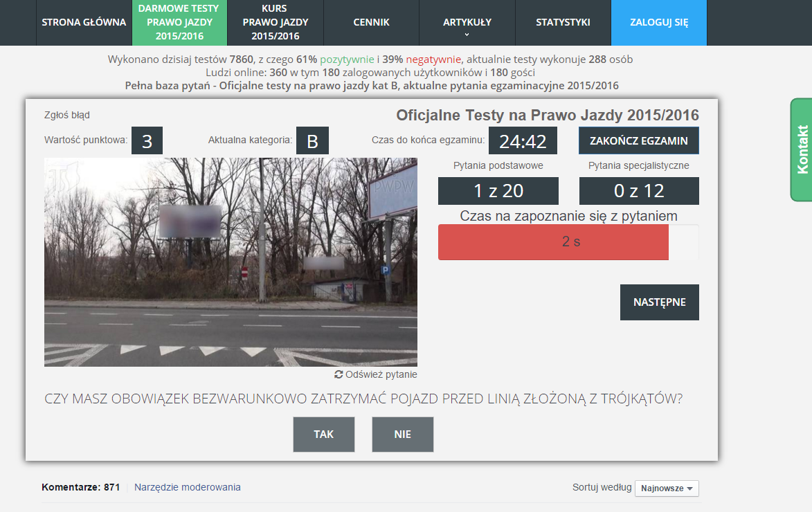Viewport: 812px width, 512px height.
Task: Open STRONA GŁÓWNA menu item
Action: click(84, 23)
